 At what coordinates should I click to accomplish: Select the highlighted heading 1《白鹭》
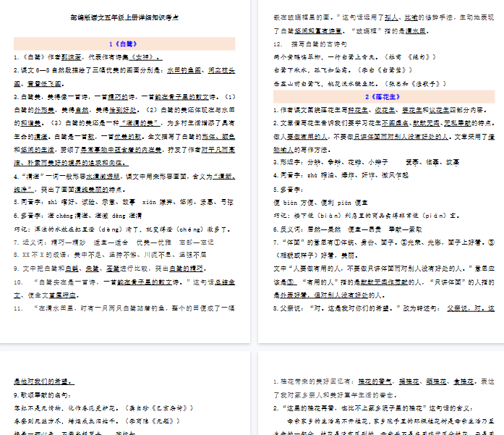click(x=124, y=43)
